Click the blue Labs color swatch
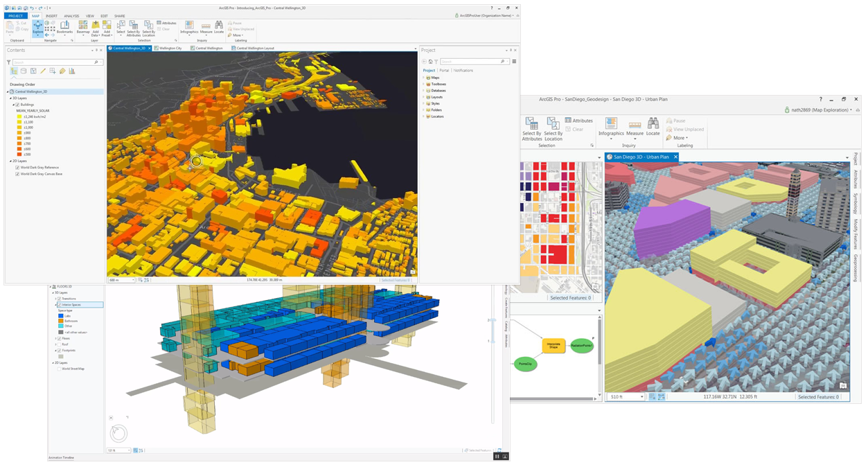The image size is (868, 467). click(61, 316)
